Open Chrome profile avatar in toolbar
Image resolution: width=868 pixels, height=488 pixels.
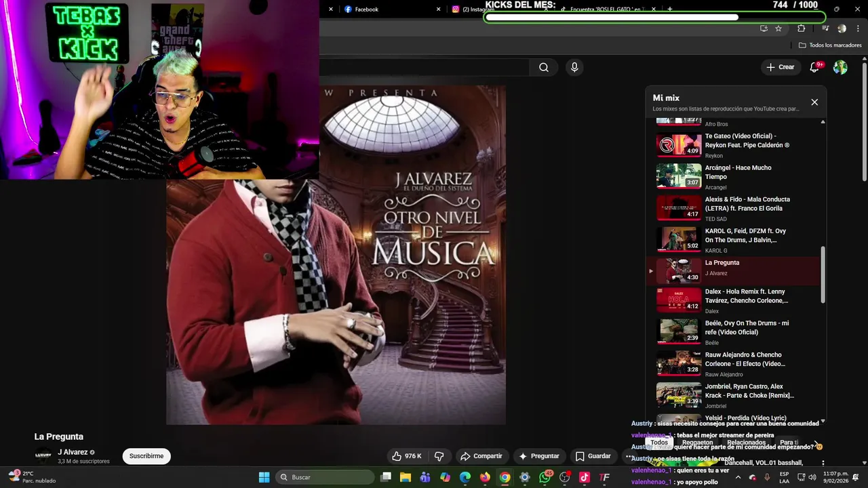click(842, 28)
